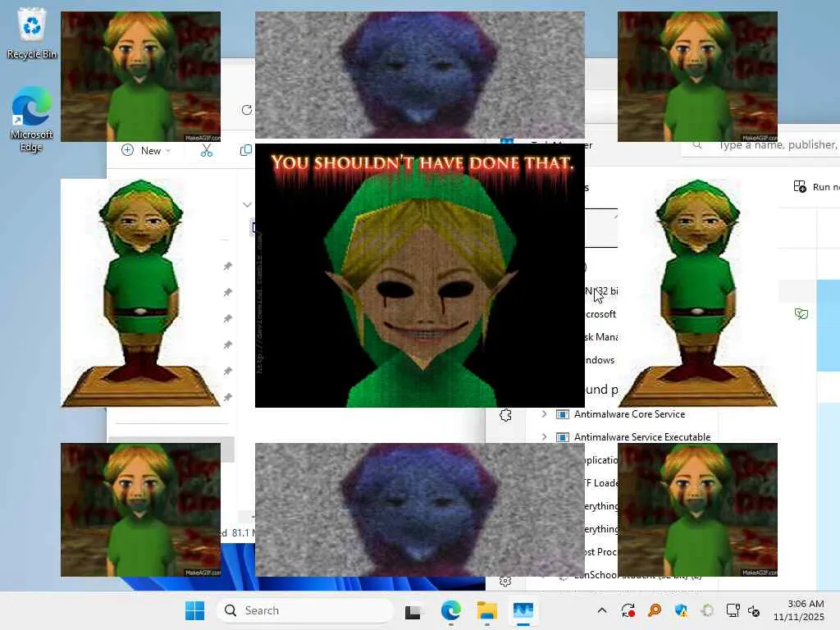Click the 'You shouldn't have done that' image
This screenshot has height=630, width=840.
[419, 276]
